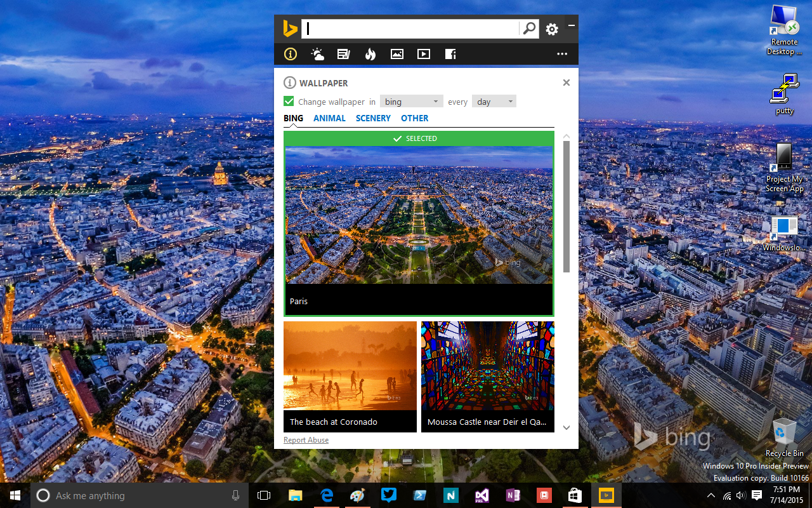Select the Recycle Bin icon
The width and height of the screenshot is (812, 508).
pos(785,438)
